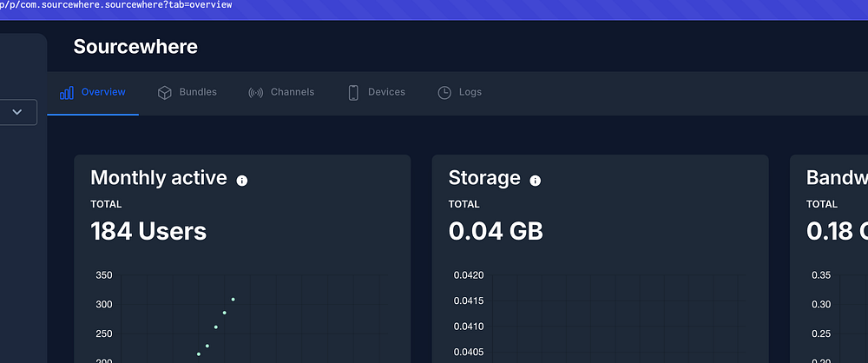Open the Devices tab
Image resolution: width=868 pixels, height=363 pixels.
point(377,93)
